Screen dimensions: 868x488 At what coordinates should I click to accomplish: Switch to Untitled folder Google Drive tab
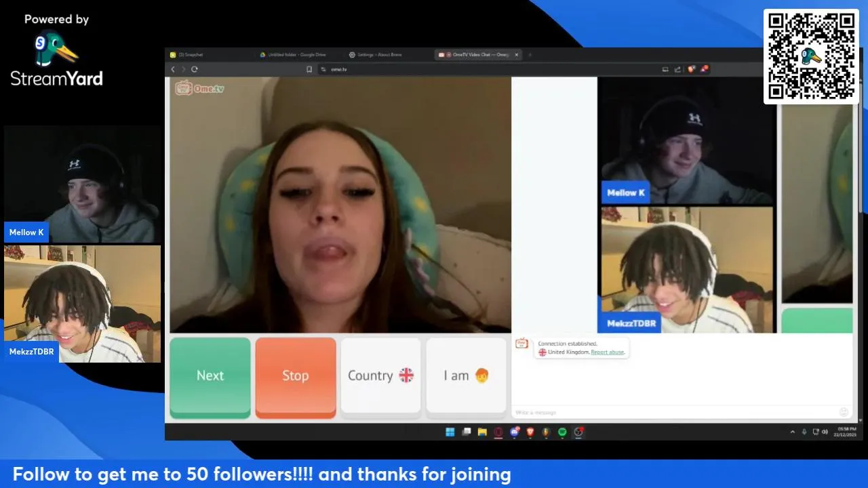pyautogui.click(x=298, y=55)
